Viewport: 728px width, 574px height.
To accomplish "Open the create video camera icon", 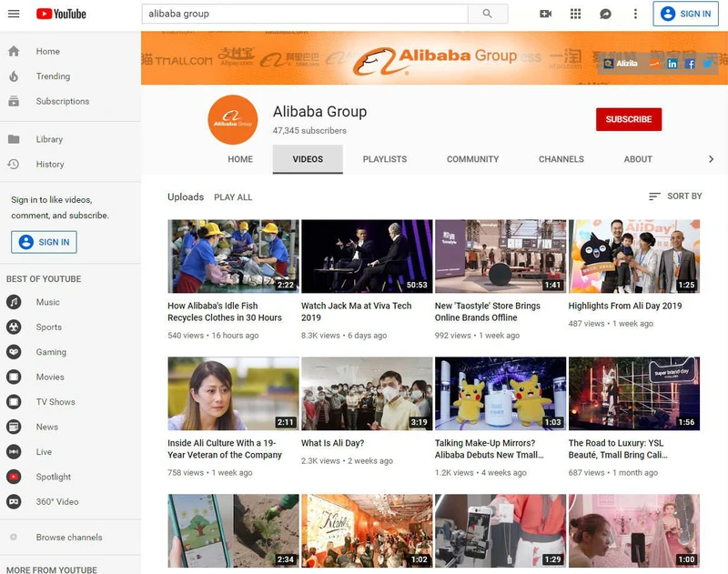I will click(x=545, y=14).
